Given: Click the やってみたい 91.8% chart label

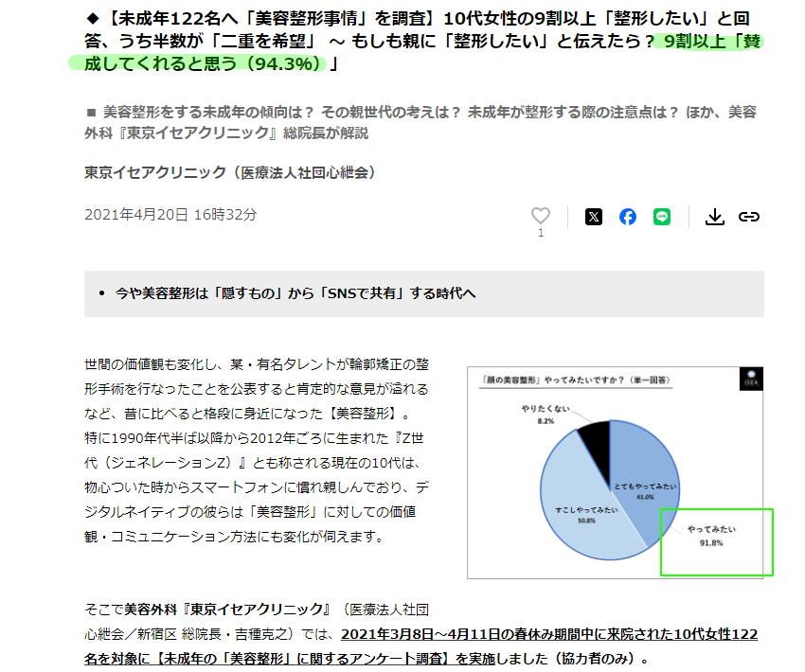Looking at the screenshot, I should (x=710, y=535).
